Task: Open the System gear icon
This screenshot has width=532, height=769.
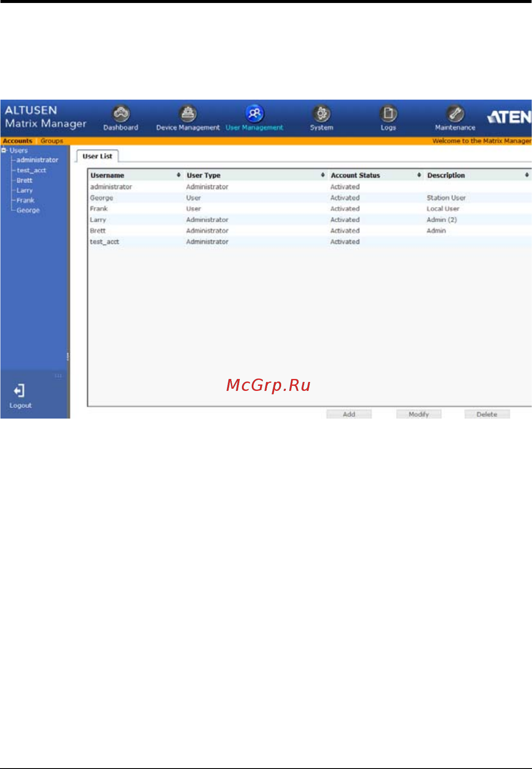Action: [x=322, y=114]
